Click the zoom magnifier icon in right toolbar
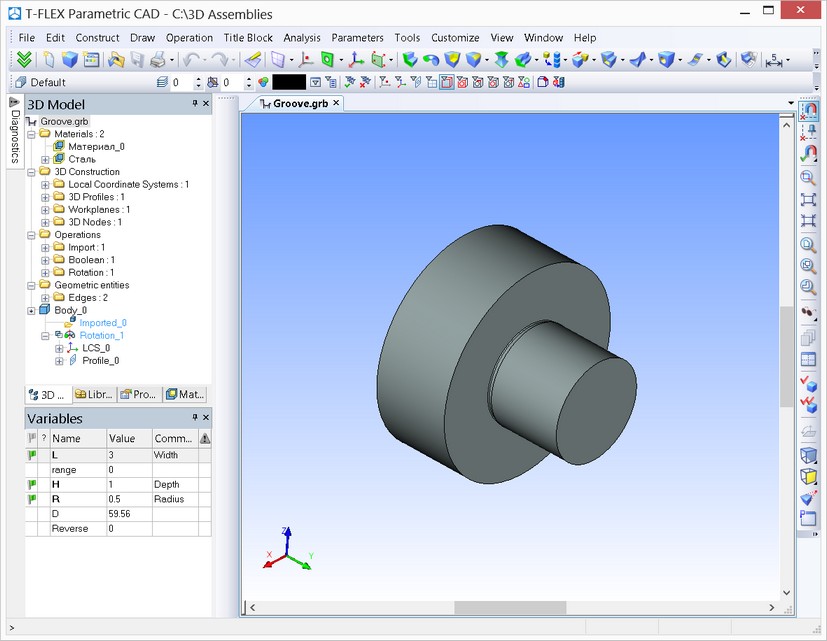Screen dimensions: 827x641 coord(808,178)
